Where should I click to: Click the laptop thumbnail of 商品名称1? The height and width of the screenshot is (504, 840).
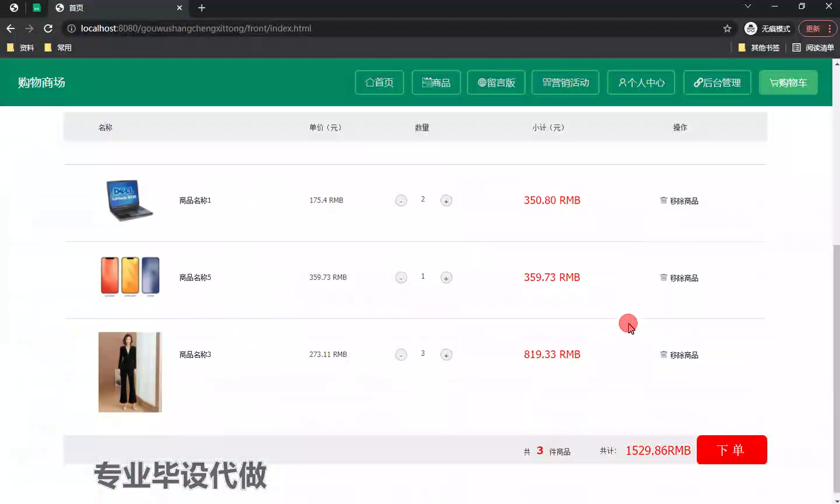tap(129, 201)
